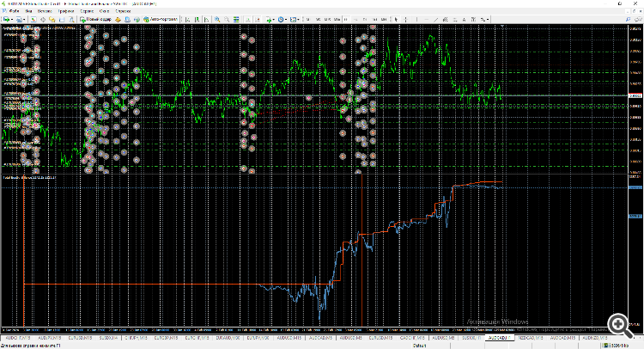Select the Text Label tool
644x349 pixels.
pos(473,19)
